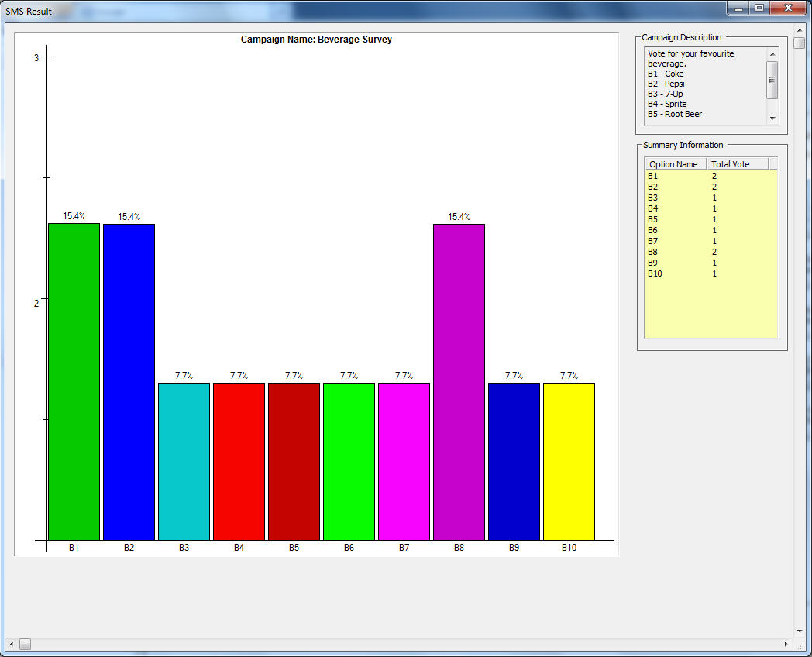812x657 pixels.
Task: Select the B7 row in Summary Information
Action: [711, 241]
